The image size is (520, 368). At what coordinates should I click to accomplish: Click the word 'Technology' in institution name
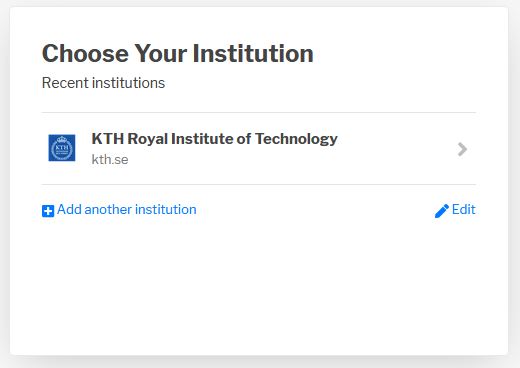(296, 139)
